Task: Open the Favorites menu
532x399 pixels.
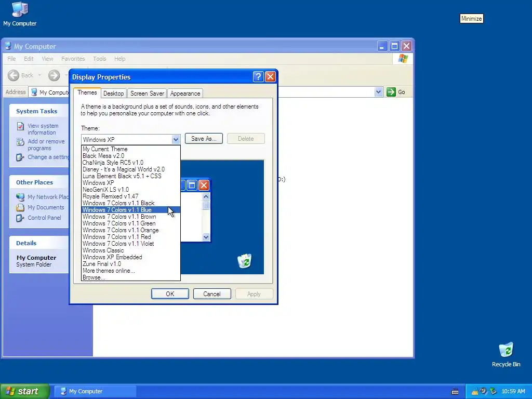Action: pos(73,59)
